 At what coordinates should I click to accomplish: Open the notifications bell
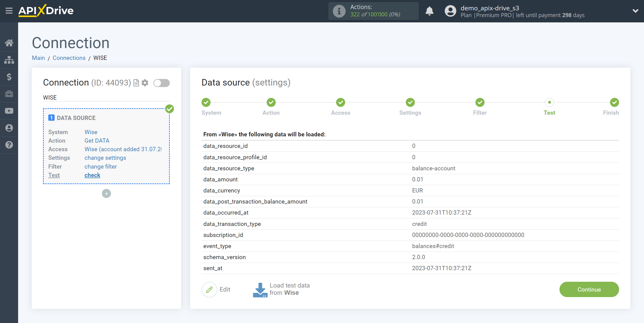[x=429, y=11]
